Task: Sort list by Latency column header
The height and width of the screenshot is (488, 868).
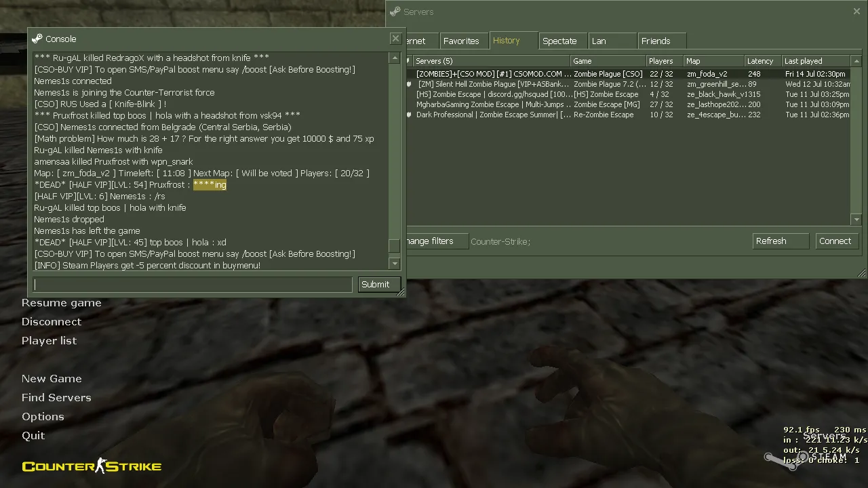Action: point(764,61)
